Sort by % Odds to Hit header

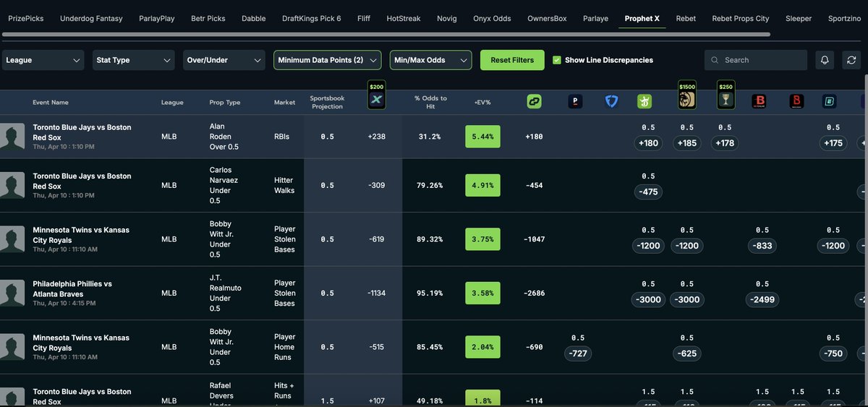point(430,102)
